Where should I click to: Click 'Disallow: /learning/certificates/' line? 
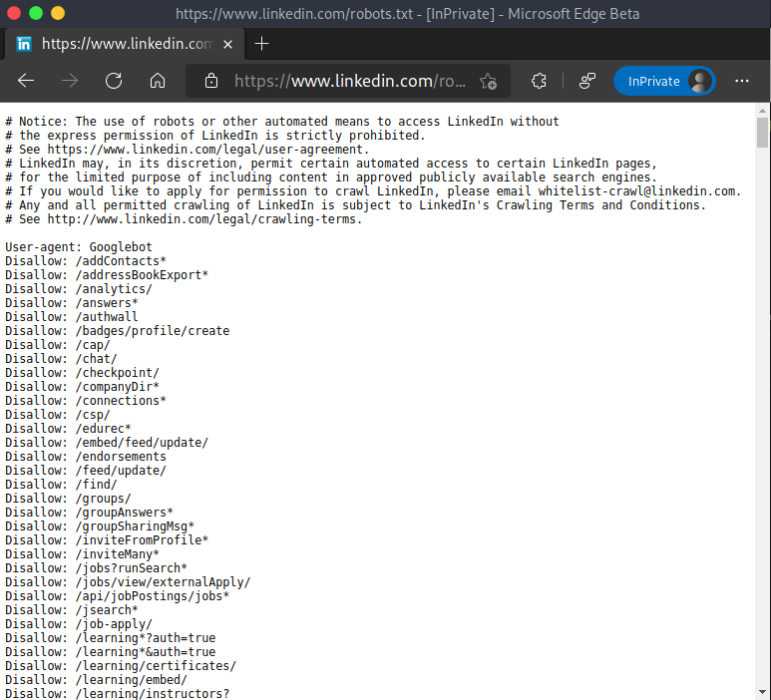pyautogui.click(x=121, y=665)
